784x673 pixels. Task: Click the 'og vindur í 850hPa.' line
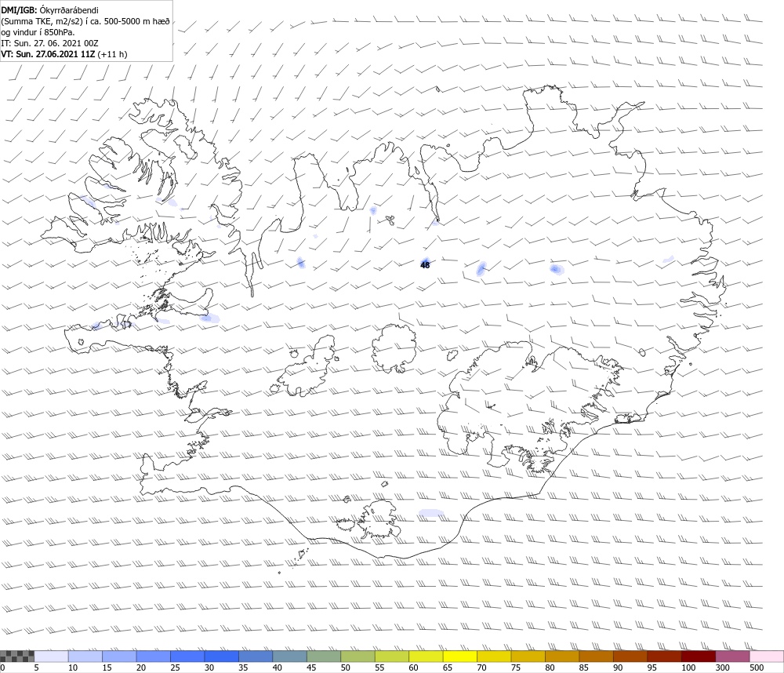(38, 32)
